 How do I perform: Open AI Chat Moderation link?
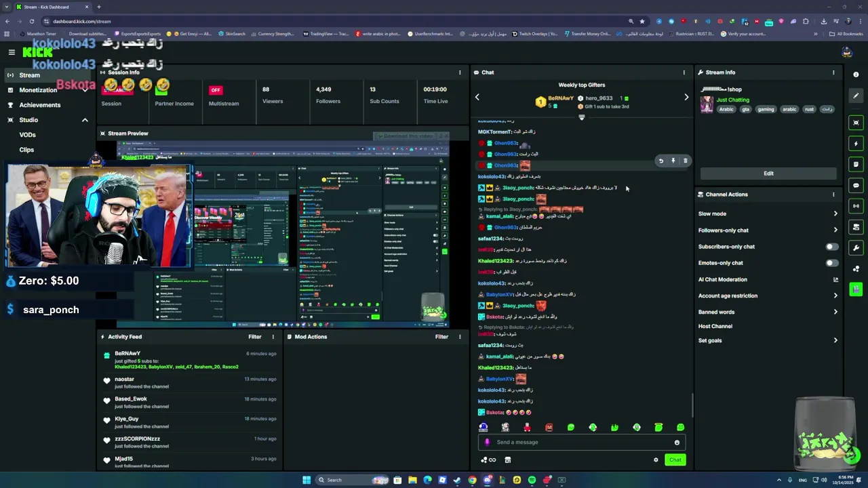(x=768, y=279)
